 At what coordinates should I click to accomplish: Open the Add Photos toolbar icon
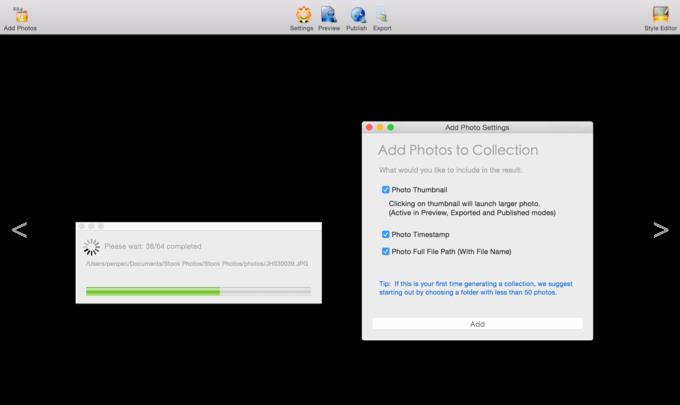20,18
